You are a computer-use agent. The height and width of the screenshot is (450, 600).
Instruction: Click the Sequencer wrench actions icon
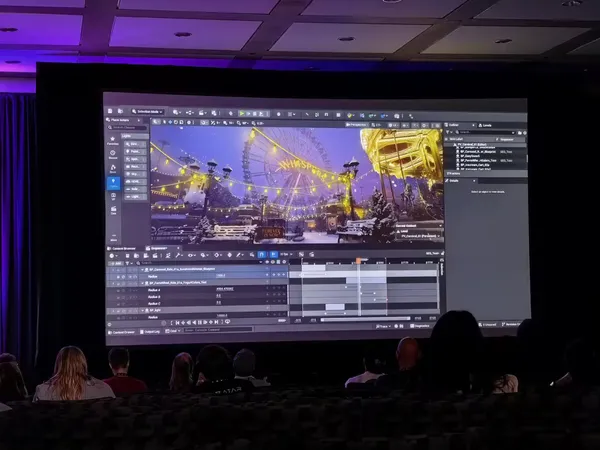click(178, 255)
